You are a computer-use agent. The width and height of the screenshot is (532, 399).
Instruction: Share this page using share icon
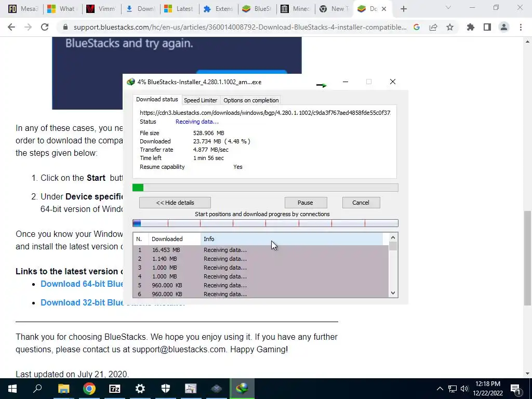[x=433, y=27]
